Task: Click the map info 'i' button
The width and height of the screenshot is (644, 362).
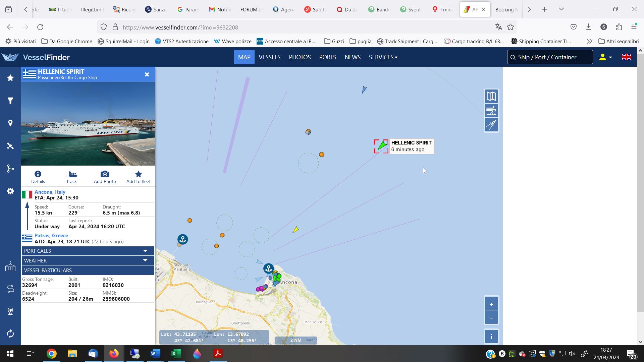Action: coord(491,337)
